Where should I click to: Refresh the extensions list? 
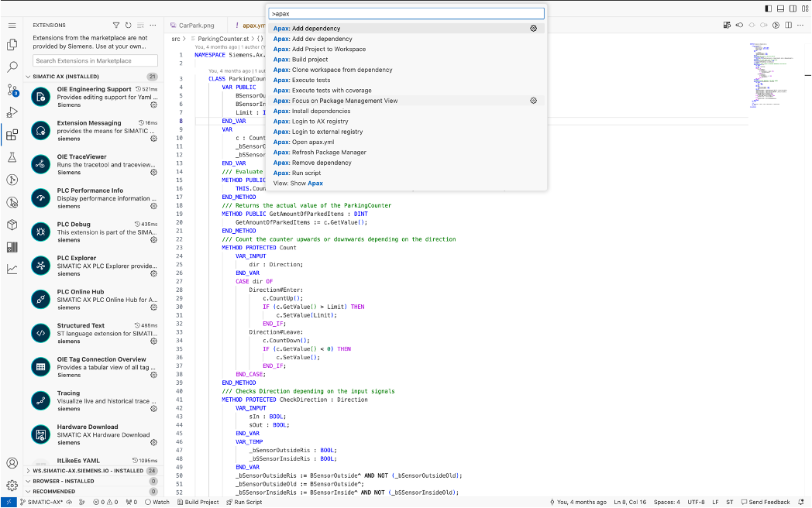pyautogui.click(x=128, y=26)
